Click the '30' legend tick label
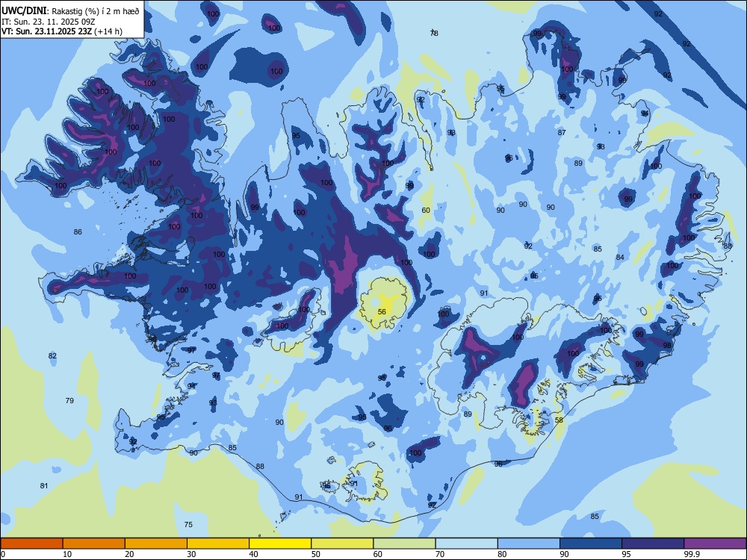 pos(191,554)
